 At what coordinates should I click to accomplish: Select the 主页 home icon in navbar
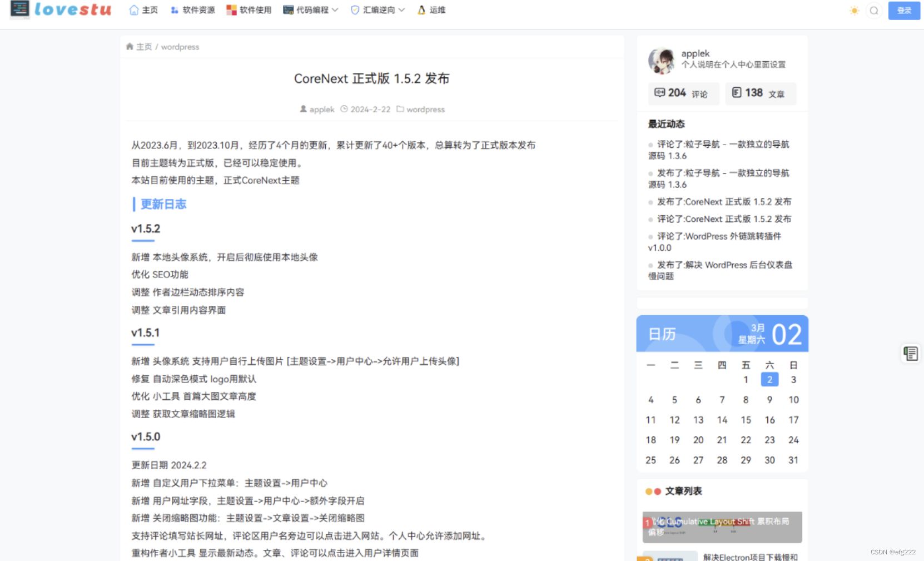tap(133, 9)
